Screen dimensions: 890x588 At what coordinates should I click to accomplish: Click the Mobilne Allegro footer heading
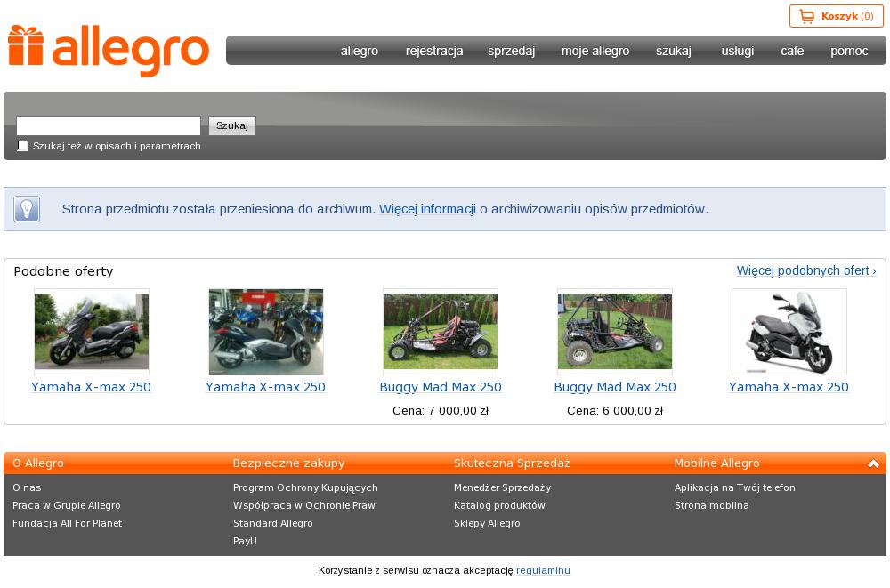pyautogui.click(x=716, y=463)
